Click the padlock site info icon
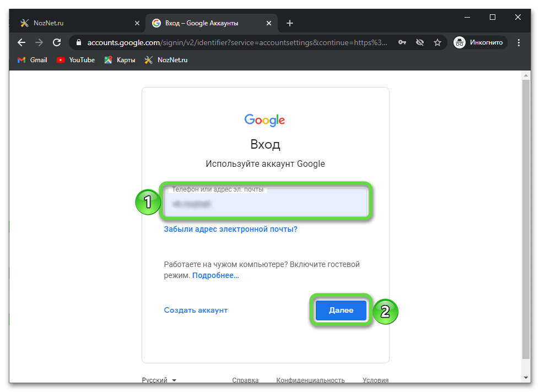This screenshot has width=540, height=392. pos(79,42)
